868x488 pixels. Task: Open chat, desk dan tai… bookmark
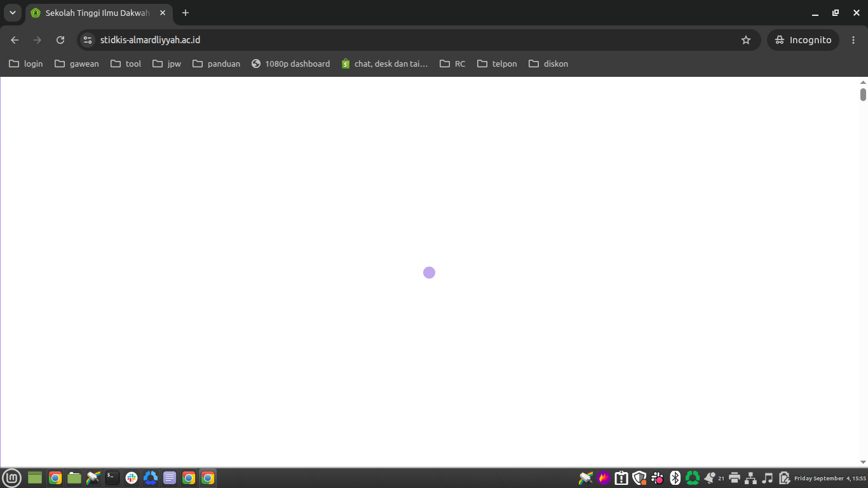point(384,64)
